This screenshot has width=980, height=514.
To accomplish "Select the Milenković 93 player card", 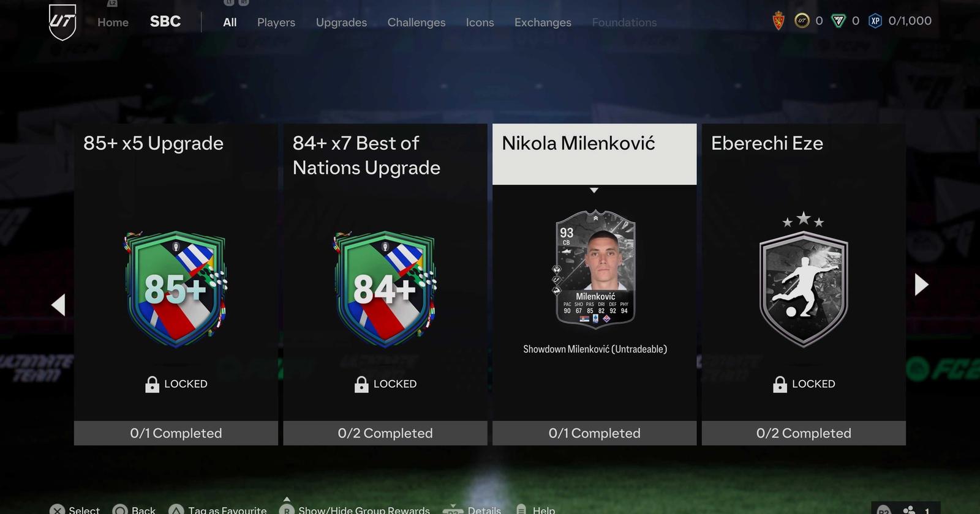I will coord(595,268).
